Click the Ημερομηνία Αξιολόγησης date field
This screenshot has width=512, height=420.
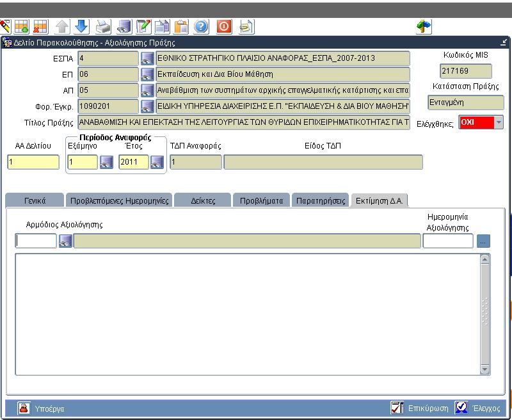(447, 241)
